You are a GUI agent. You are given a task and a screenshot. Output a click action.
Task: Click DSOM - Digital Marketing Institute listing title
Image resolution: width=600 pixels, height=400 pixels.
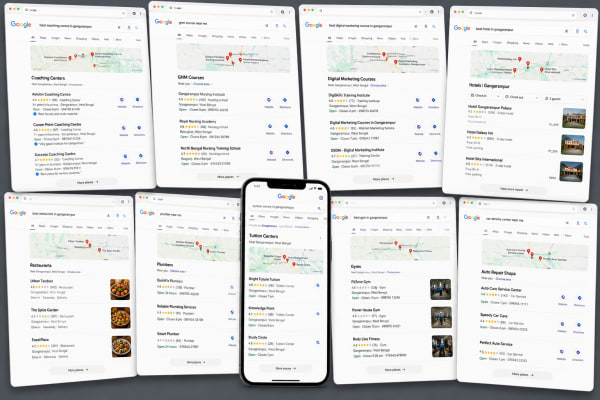357,150
